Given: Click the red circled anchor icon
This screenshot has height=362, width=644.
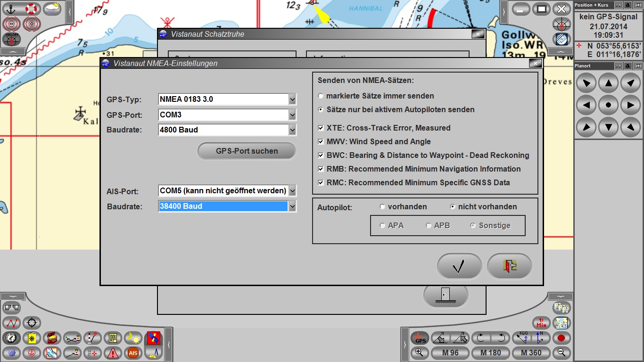Looking at the screenshot, I should click(x=32, y=353).
